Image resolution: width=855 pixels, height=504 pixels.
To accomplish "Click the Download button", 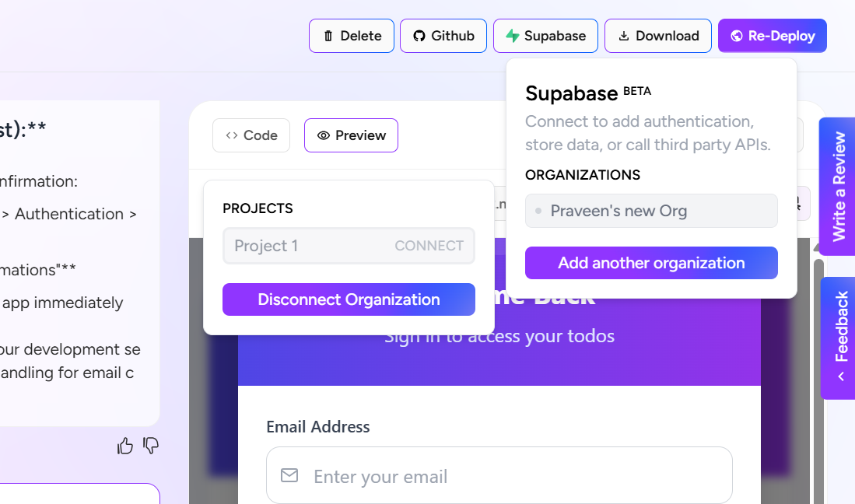I will click(657, 36).
